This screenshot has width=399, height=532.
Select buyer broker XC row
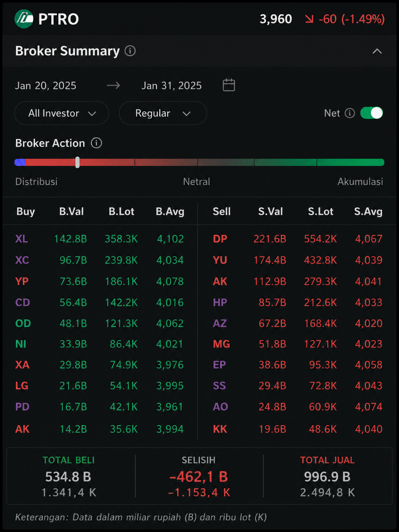coord(100,260)
